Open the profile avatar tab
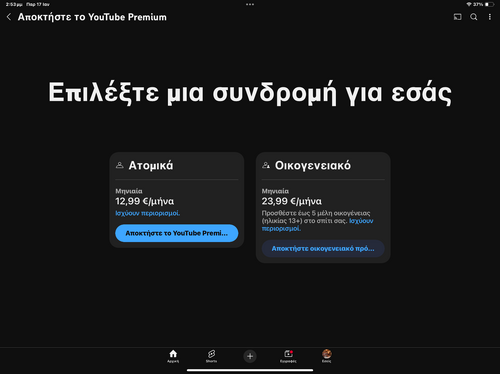The image size is (500, 374). [x=327, y=356]
